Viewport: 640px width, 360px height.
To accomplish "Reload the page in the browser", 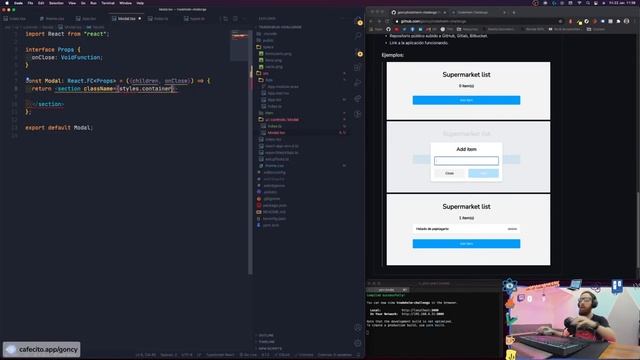I will (x=387, y=21).
